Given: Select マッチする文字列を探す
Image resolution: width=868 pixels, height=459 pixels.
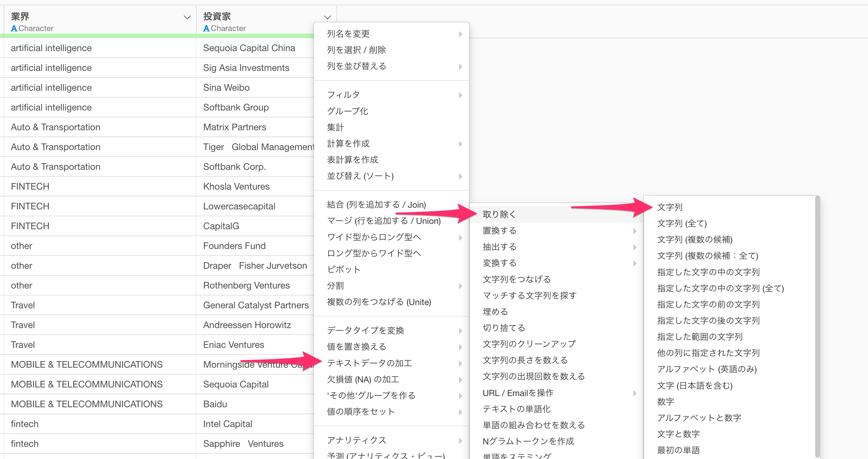Looking at the screenshot, I should [556, 295].
